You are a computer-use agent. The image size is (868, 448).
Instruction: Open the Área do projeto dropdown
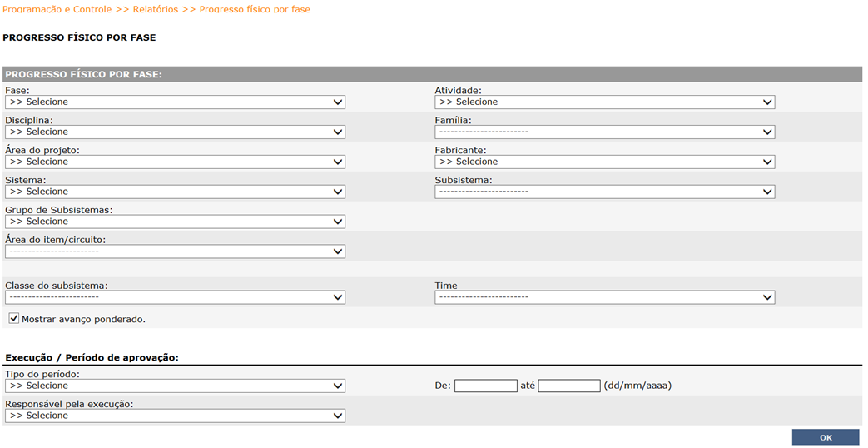pos(175,162)
